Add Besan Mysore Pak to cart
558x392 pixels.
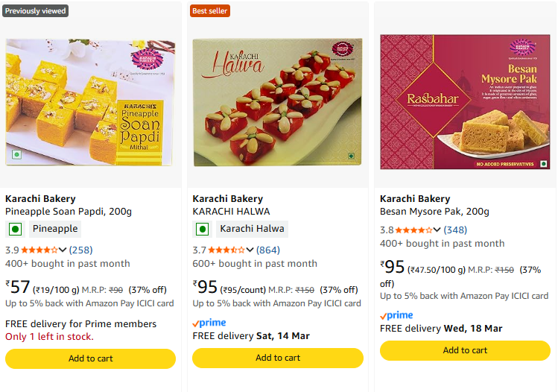[x=465, y=350]
